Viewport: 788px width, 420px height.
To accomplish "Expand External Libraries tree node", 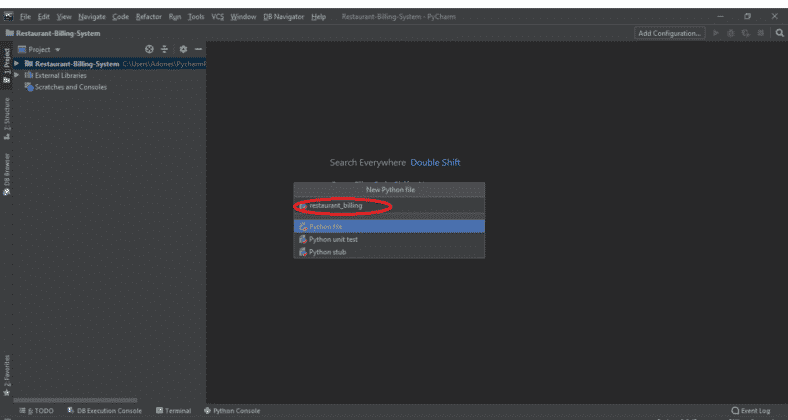I will click(17, 75).
